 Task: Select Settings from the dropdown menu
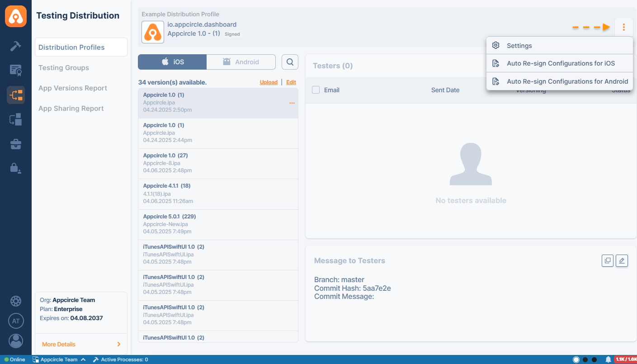519,46
